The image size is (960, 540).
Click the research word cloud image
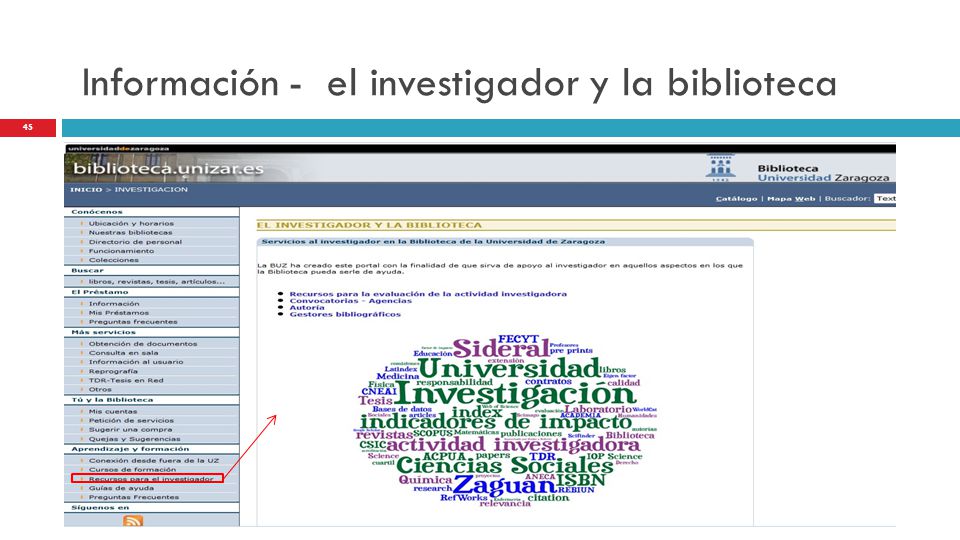[506, 421]
